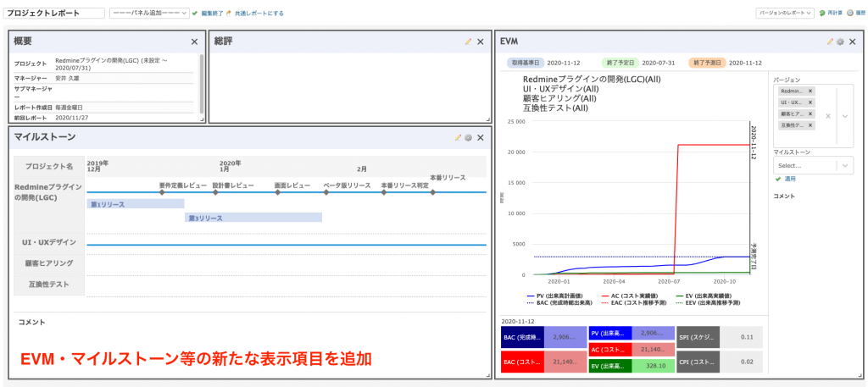Click the 第3リリース version bar
This screenshot has height=387, width=868.
point(253,218)
